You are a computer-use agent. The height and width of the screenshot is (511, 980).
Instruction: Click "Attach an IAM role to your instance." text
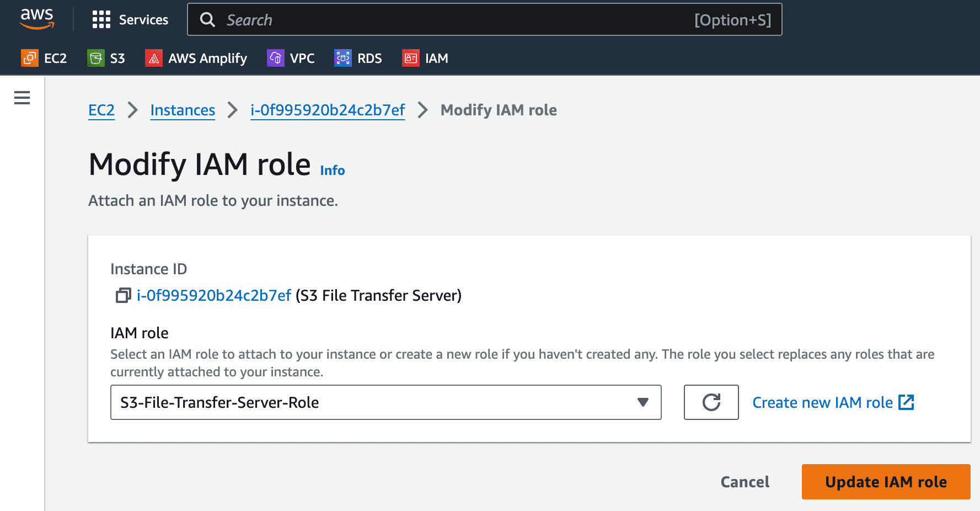pyautogui.click(x=213, y=201)
